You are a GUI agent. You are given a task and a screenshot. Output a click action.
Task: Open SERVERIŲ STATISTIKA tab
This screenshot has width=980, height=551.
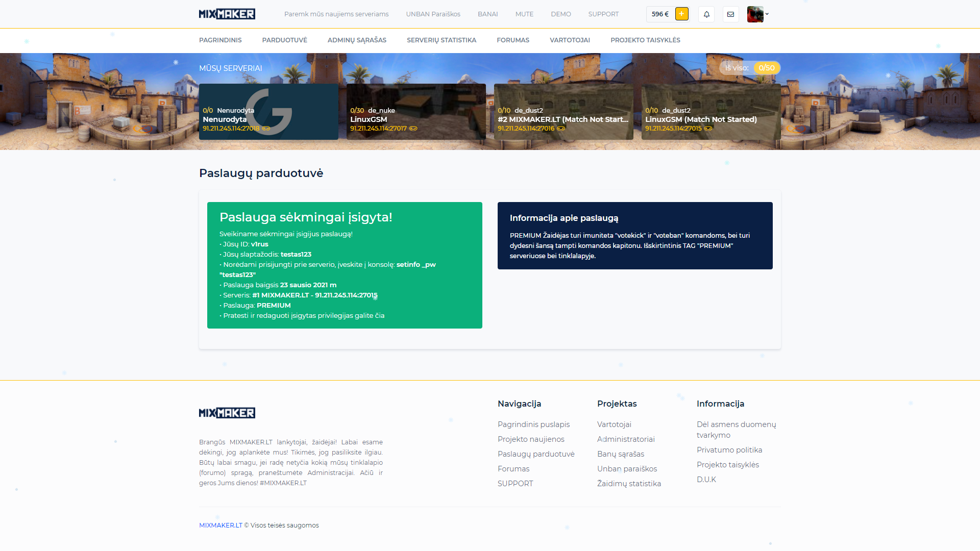click(442, 40)
